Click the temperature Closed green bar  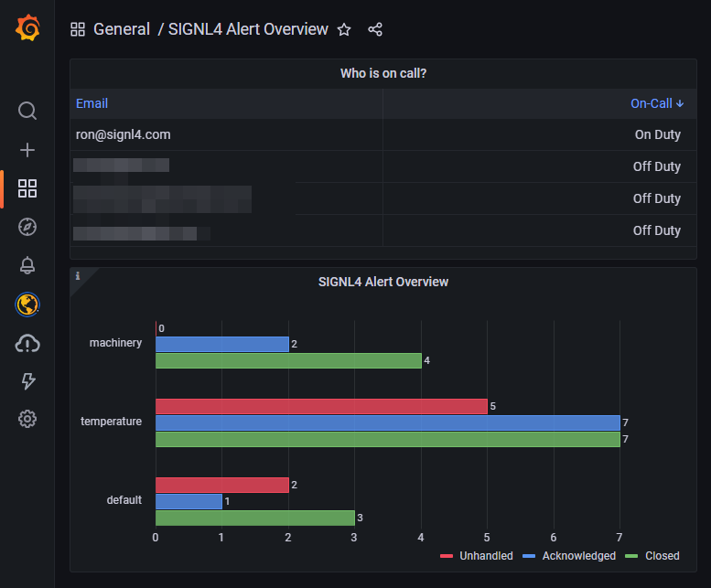coord(388,440)
